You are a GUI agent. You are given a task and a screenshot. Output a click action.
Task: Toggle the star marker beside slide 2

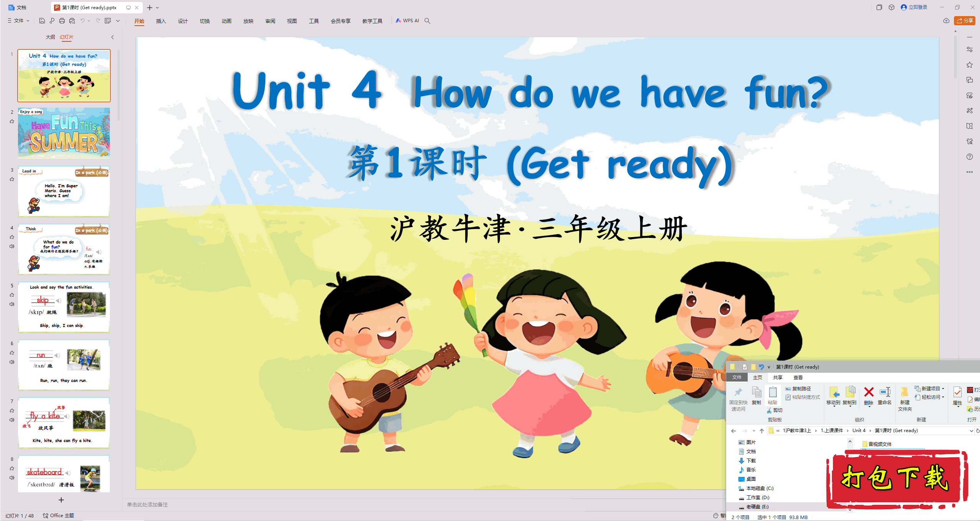(x=12, y=121)
